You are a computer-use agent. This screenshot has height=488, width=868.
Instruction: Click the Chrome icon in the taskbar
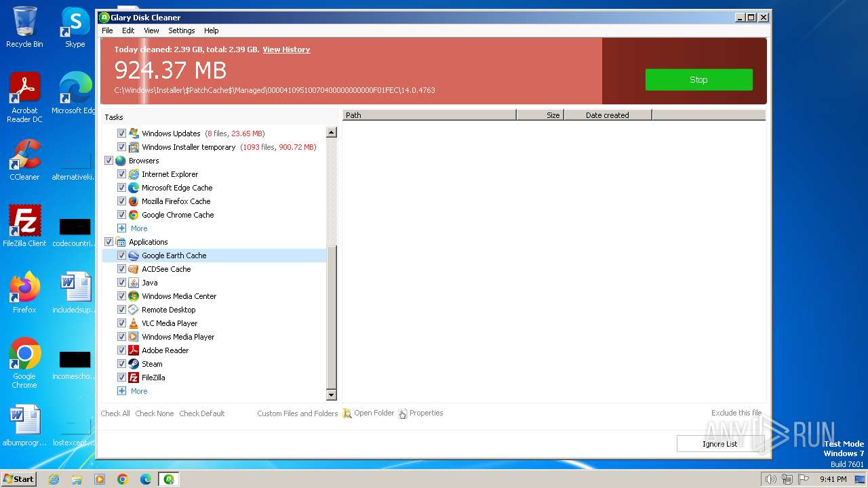(123, 479)
